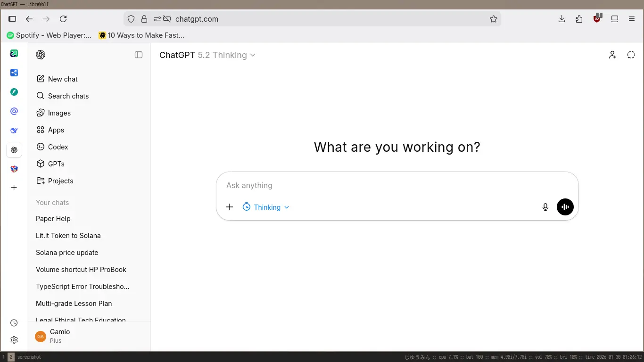Open Codex from sidebar
644x362 pixels.
(90, 147)
